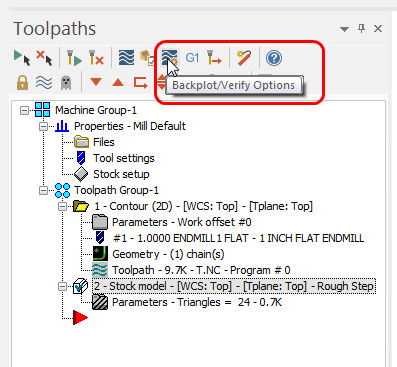Click the 1 INCH FLAT ENDMILL tool icon

pos(100,238)
